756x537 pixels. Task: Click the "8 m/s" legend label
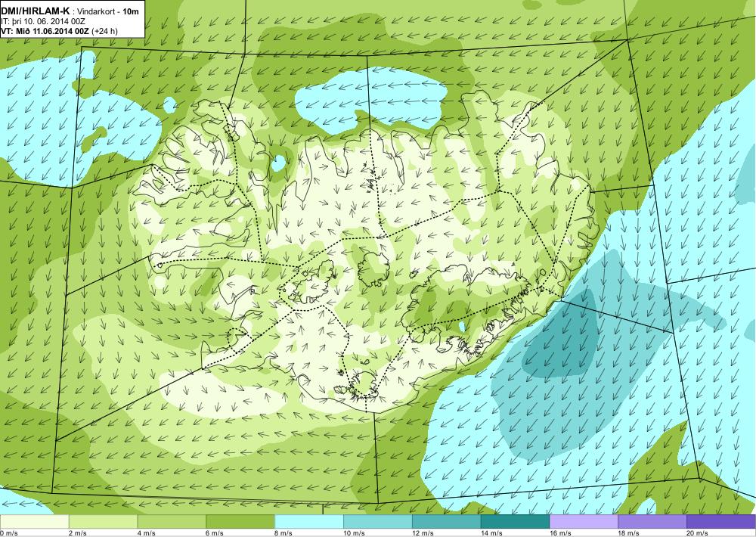pos(284,533)
